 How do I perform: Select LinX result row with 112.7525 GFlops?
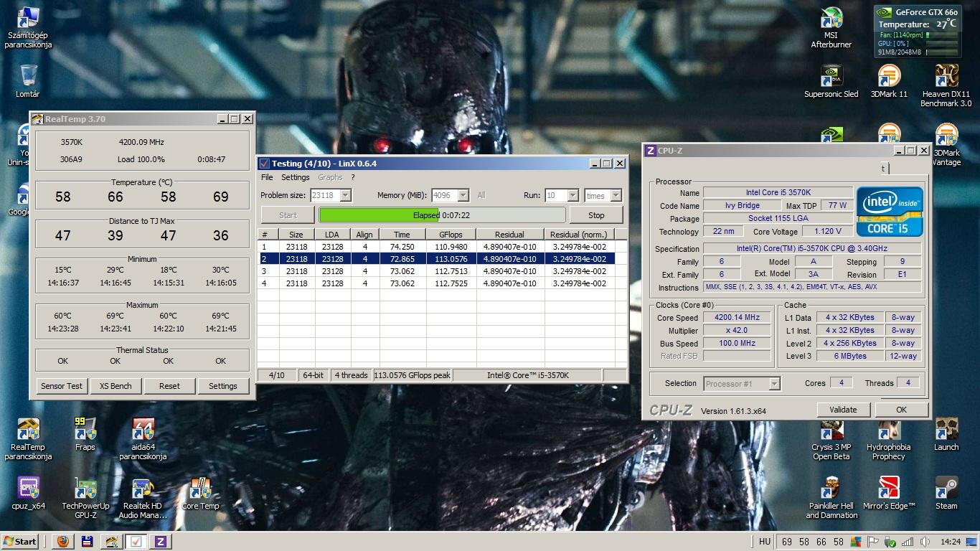point(436,283)
